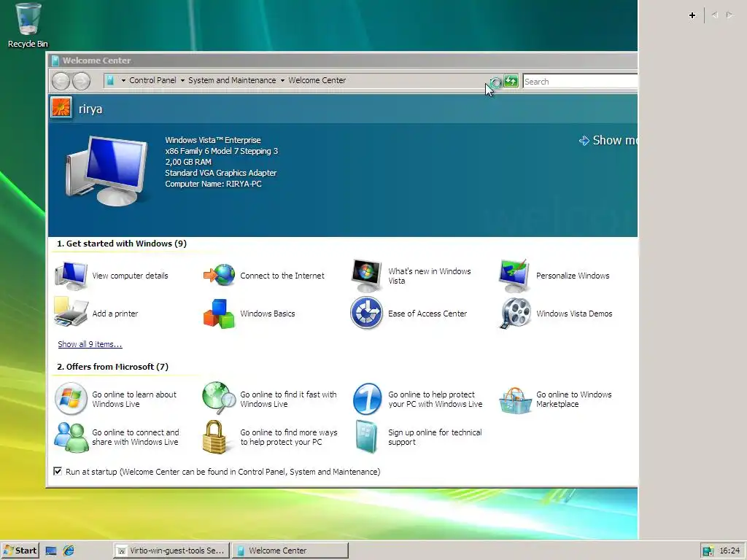Click Control Panel breadcrumb

(x=152, y=80)
